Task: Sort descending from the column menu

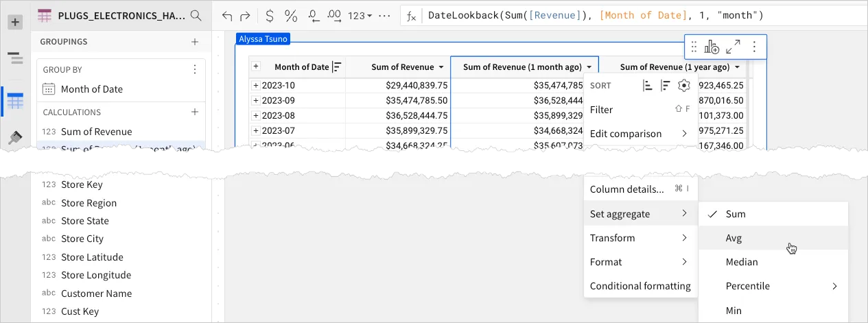Action: pos(666,86)
